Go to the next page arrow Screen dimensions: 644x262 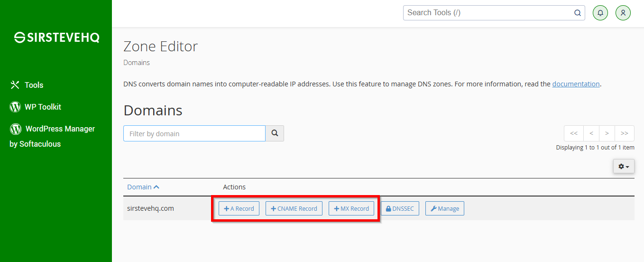pyautogui.click(x=607, y=133)
